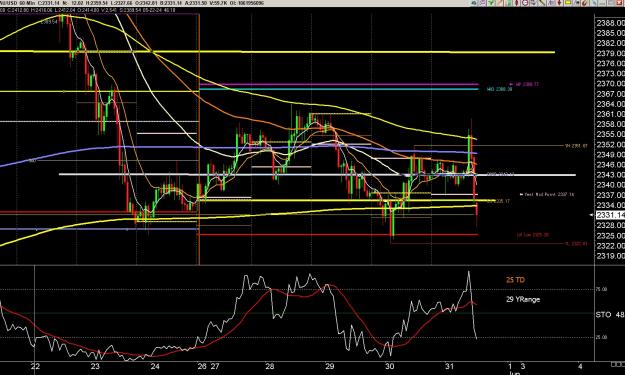The image size is (625, 375).
Task: Click the 2361.00 price axis label
Action: [x=610, y=114]
